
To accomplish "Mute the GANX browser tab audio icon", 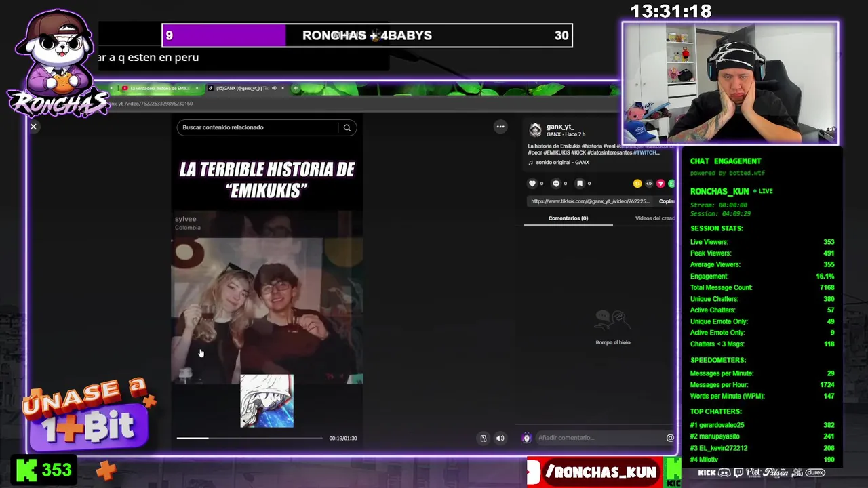I will [274, 88].
